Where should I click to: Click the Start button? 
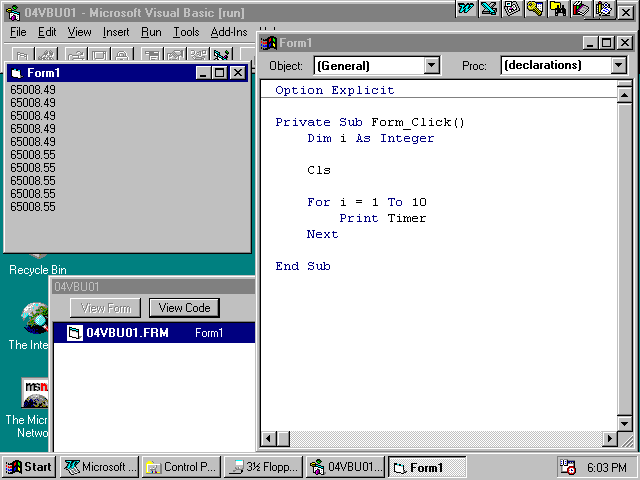click(x=28, y=467)
